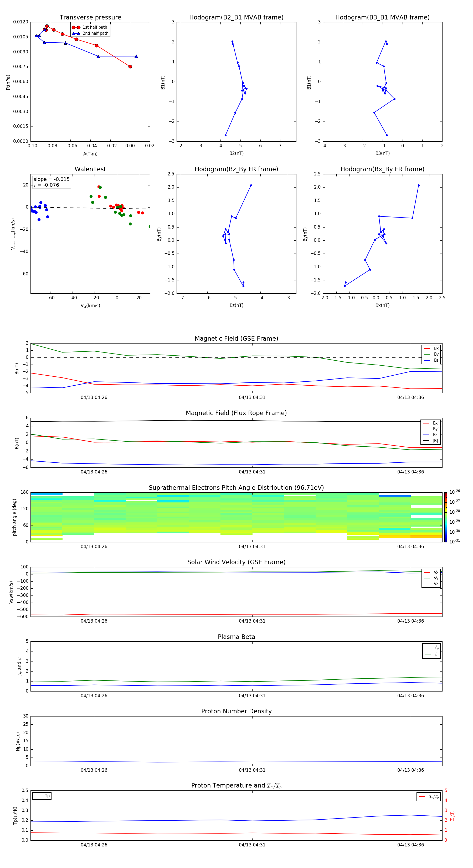This screenshot has width=473, height=868.
Task: Select the By entry in GSE field legend
Action: [431, 355]
